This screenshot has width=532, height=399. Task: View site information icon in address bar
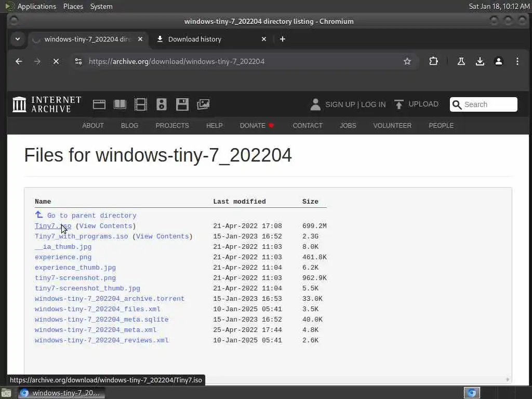(x=78, y=61)
